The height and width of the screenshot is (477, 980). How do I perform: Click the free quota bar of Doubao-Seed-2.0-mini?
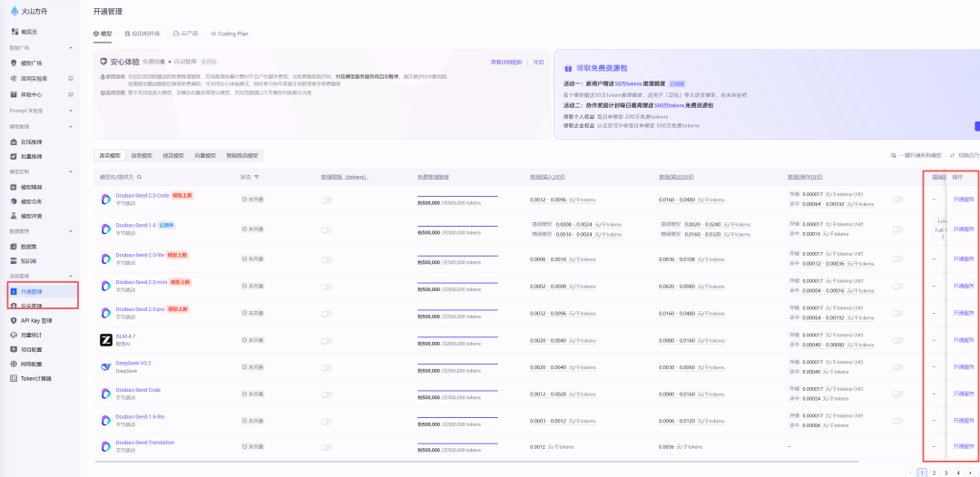tap(457, 281)
